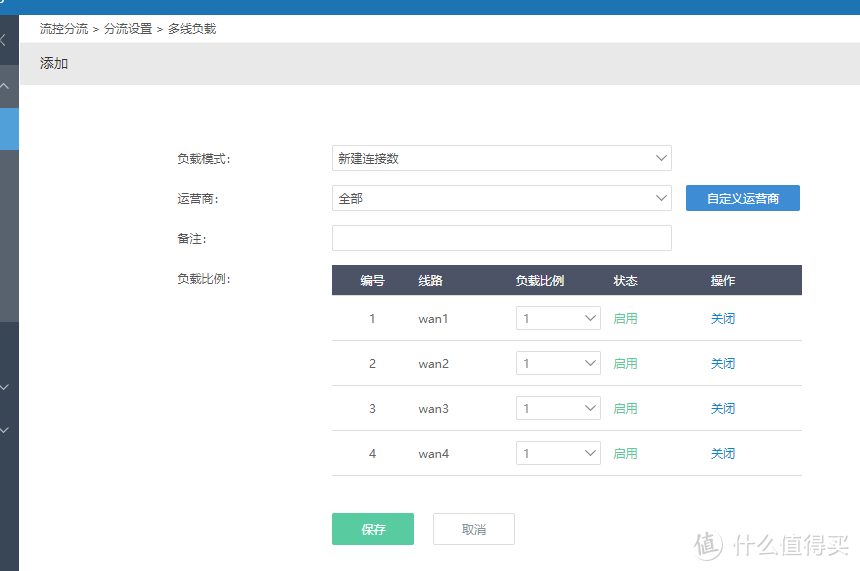
Task: Expand the last sidebar section down chevron
Action: click(x=5, y=431)
